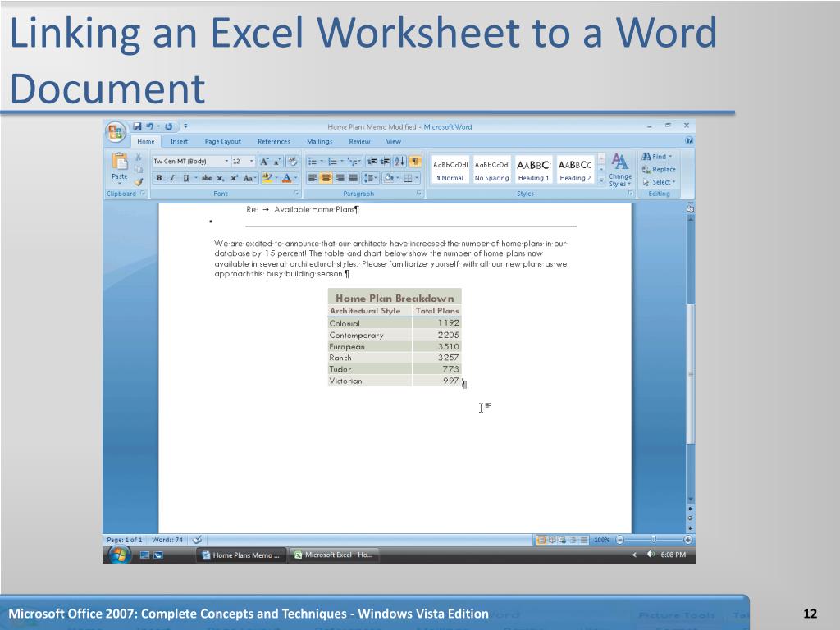Apply the Heading 1 style
The width and height of the screenshot is (840, 630).
(533, 170)
